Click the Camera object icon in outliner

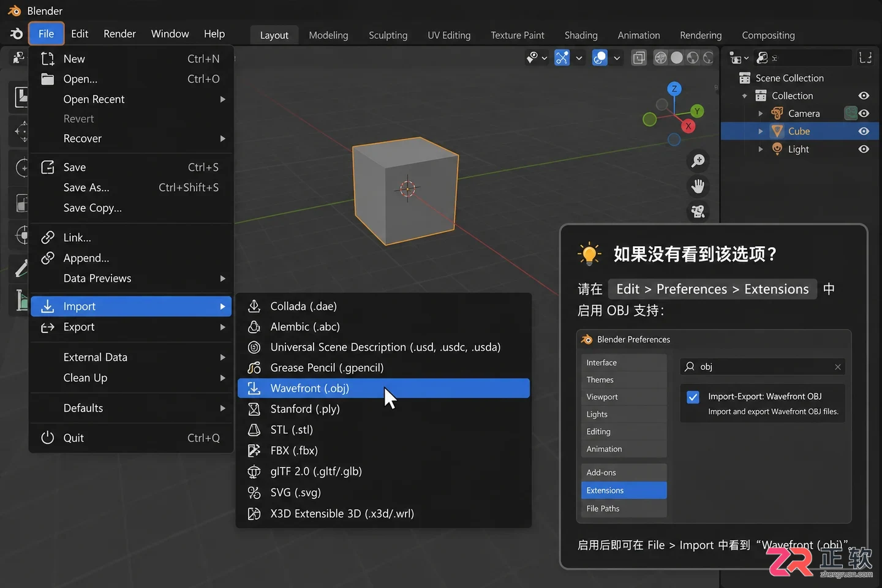coord(777,113)
